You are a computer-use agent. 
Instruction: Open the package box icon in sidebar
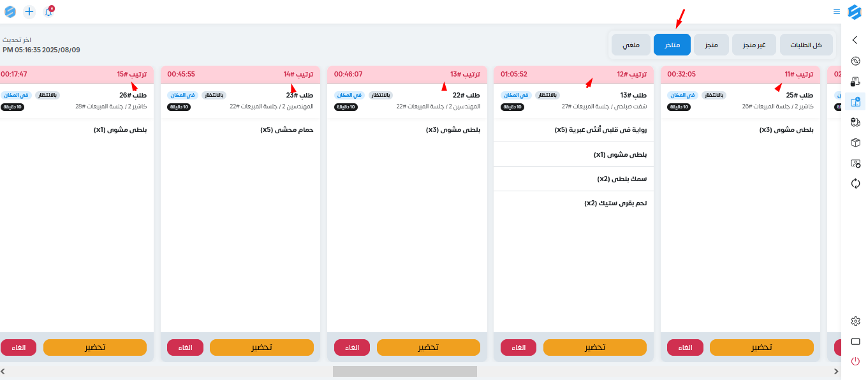pos(856,143)
